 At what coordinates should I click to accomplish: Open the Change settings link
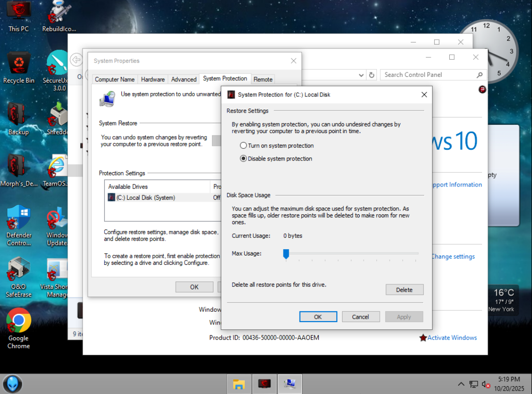[x=453, y=256]
